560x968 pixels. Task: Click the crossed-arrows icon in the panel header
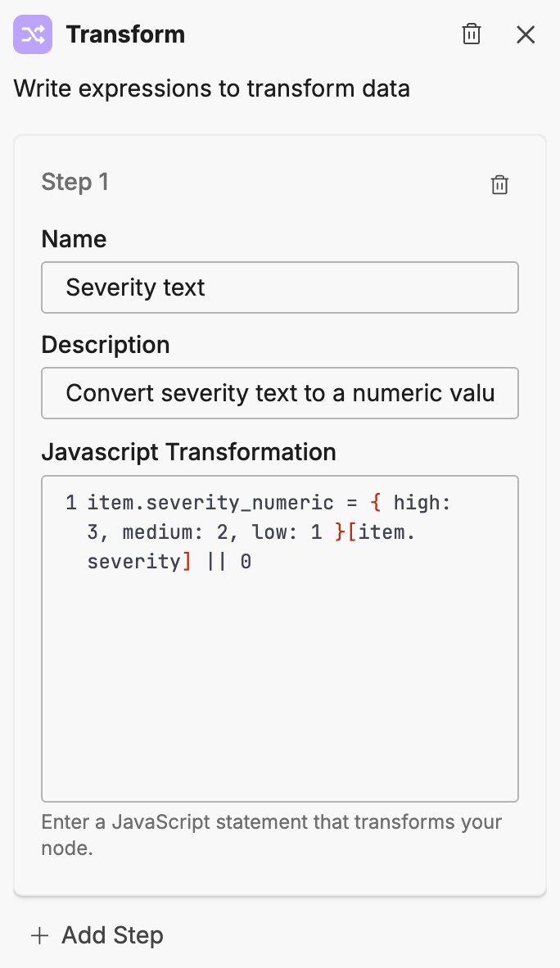[x=33, y=34]
